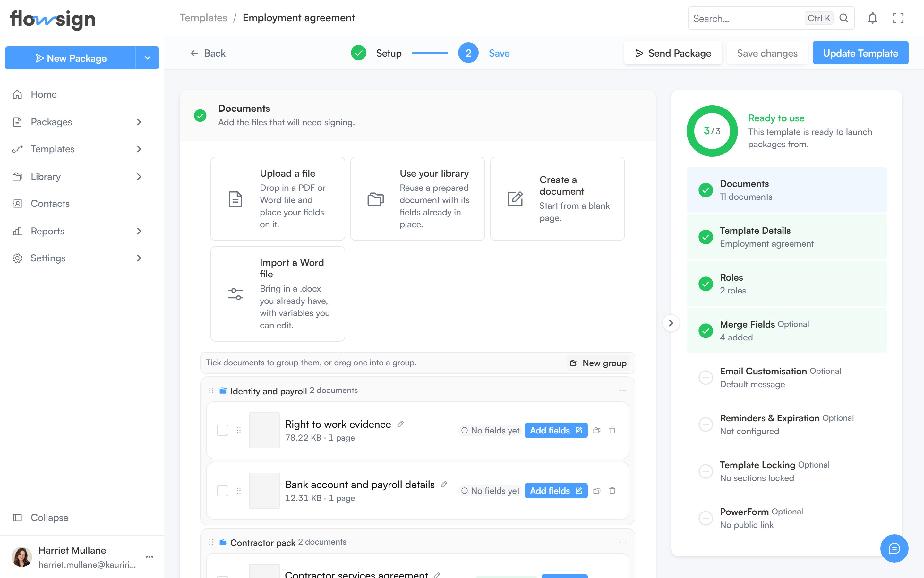Click Templates breadcrumb link
The width and height of the screenshot is (924, 578).
click(203, 18)
